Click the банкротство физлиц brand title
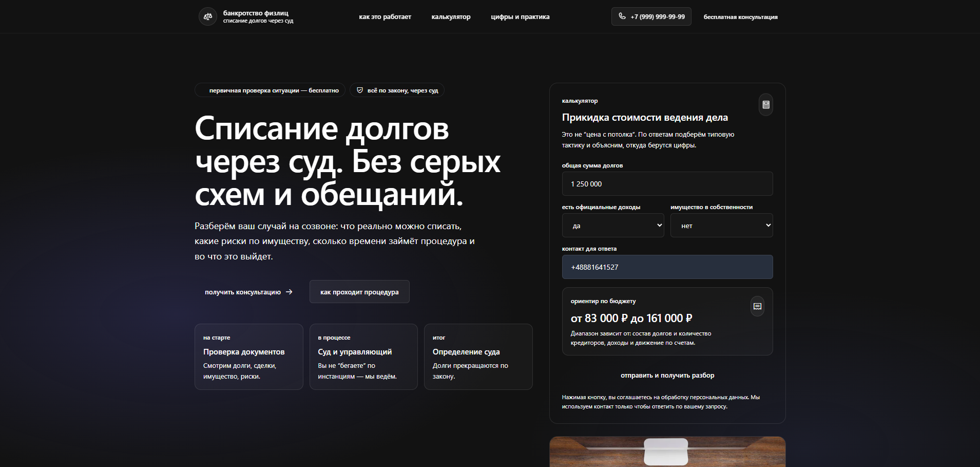This screenshot has height=467, width=980. click(x=256, y=13)
